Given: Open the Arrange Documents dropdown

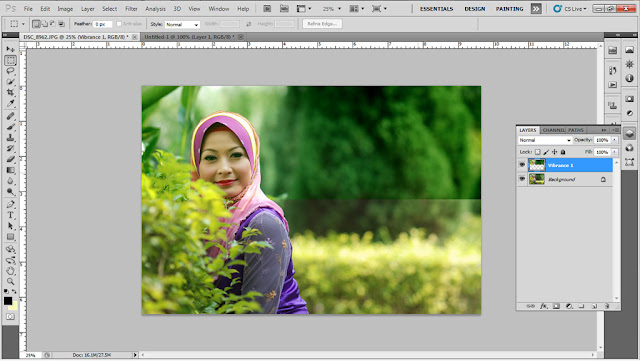Looking at the screenshot, I should (356, 9).
